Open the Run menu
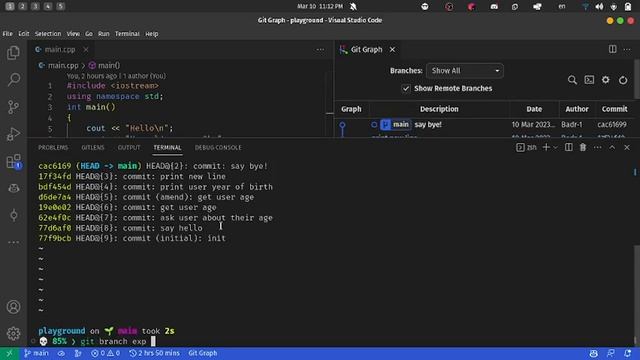This screenshot has height=360, width=640. (x=104, y=34)
